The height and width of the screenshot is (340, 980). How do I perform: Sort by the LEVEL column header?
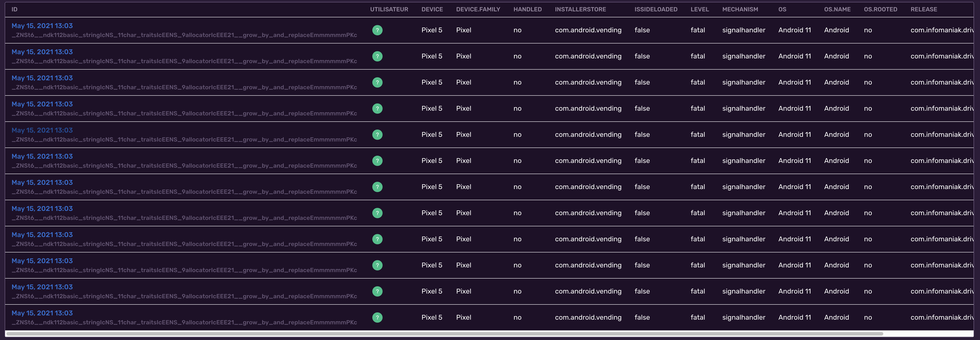pyautogui.click(x=700, y=9)
